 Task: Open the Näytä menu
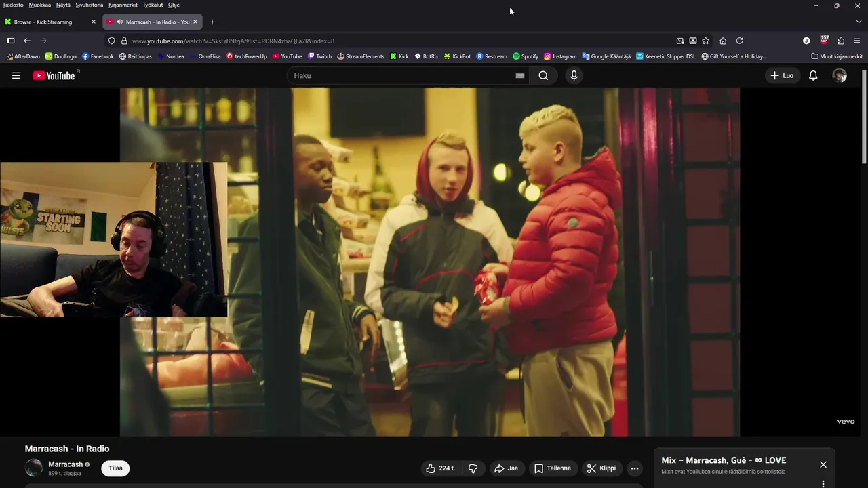63,5
